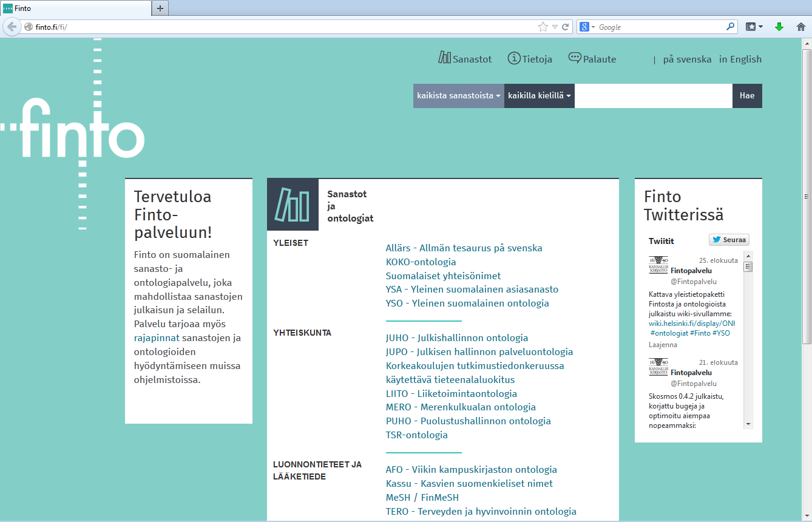Click the search magnifier icon

[x=731, y=27]
